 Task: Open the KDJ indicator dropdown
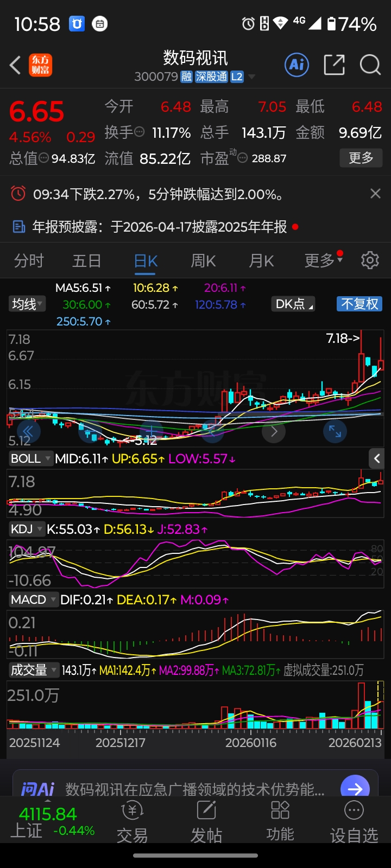(x=27, y=529)
